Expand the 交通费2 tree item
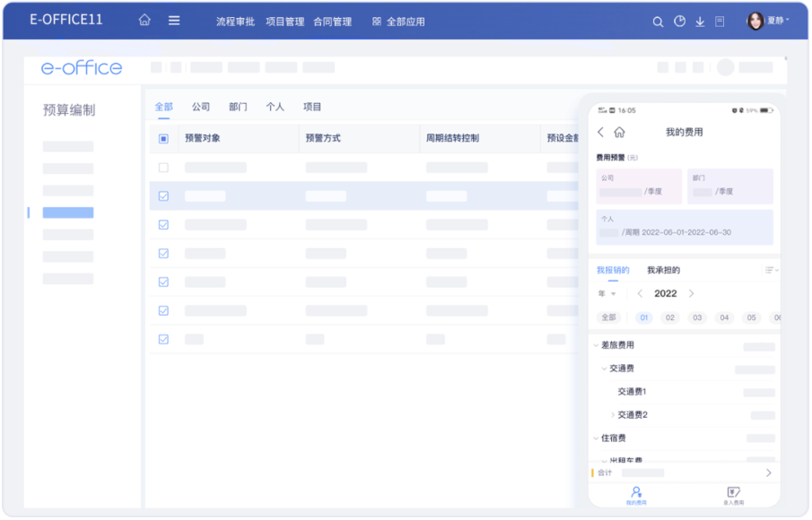812x520 pixels. (x=613, y=415)
